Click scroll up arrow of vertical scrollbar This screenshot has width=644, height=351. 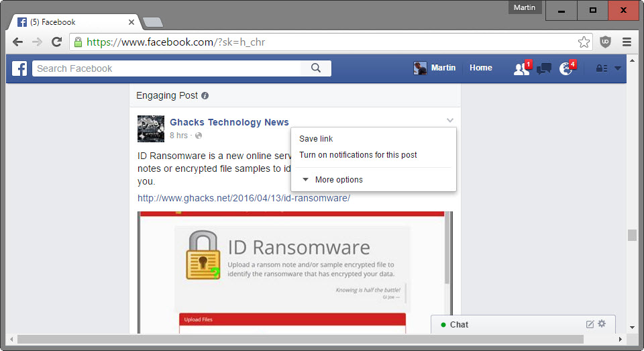632,61
